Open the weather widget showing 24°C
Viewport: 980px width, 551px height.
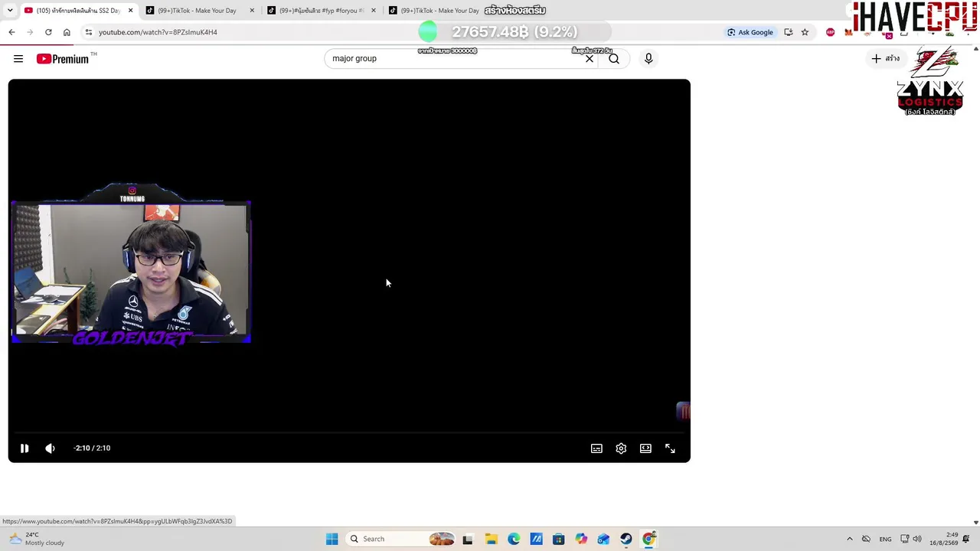37,539
